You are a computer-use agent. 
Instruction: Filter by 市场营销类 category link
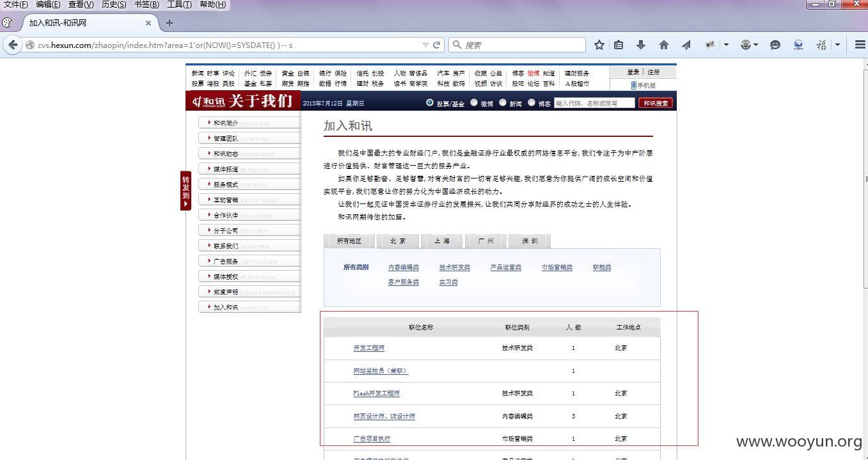(557, 267)
